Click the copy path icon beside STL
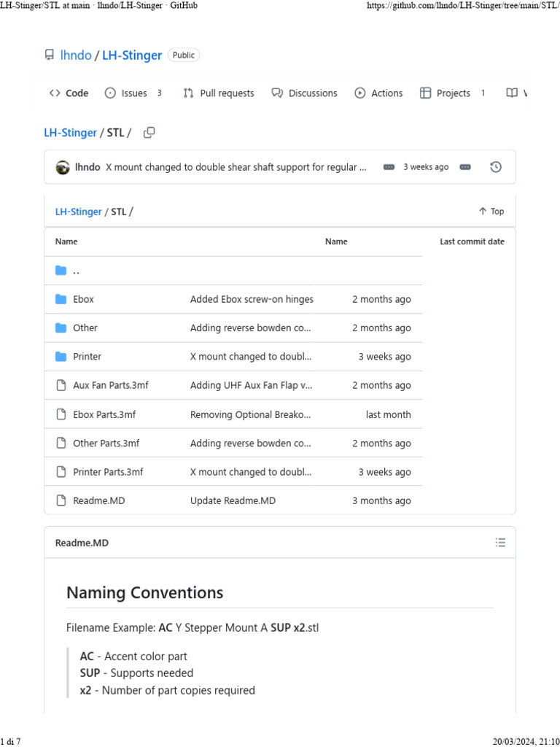 pyautogui.click(x=149, y=133)
